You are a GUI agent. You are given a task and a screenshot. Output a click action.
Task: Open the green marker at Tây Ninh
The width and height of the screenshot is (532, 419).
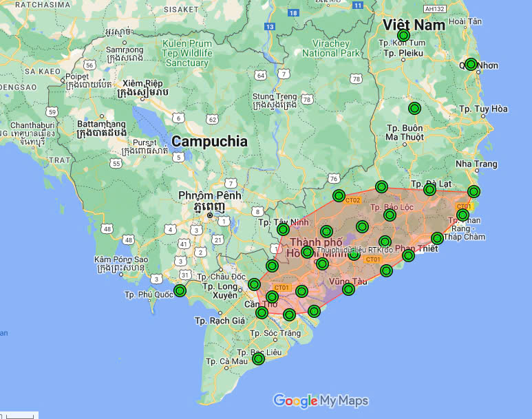(x=283, y=230)
